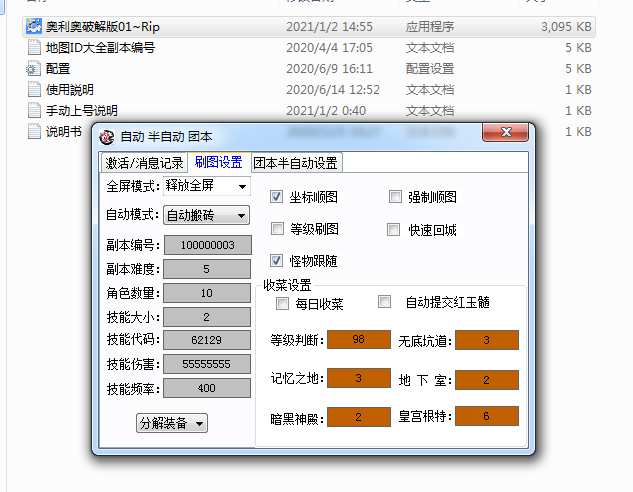Open the 全屏模式 dropdown
The height and width of the screenshot is (492, 633).
click(x=206, y=186)
